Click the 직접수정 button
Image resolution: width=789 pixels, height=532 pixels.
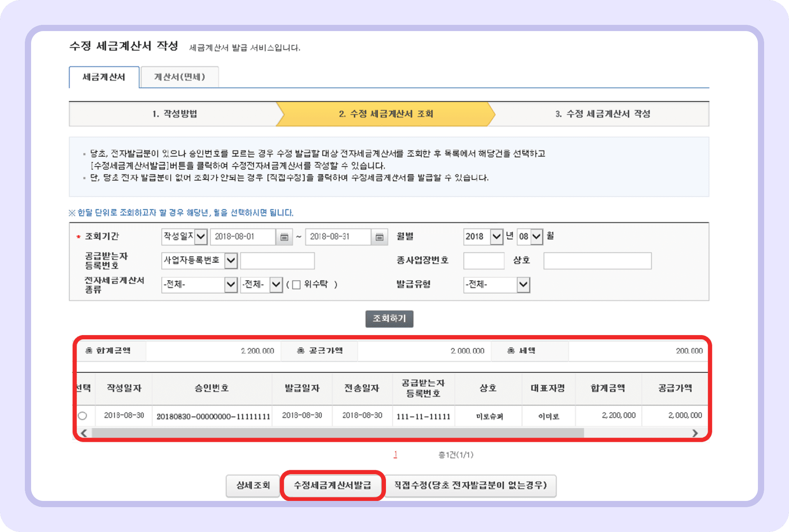coord(471,485)
